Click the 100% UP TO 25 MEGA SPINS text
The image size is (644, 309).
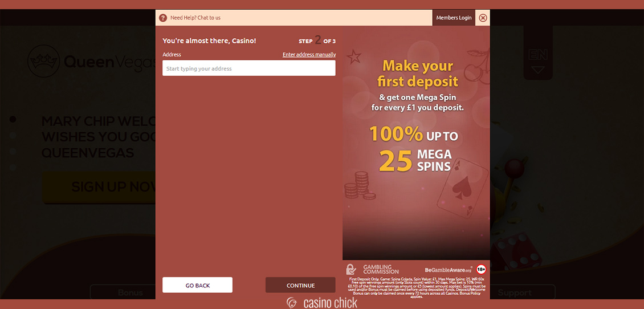pos(414,149)
